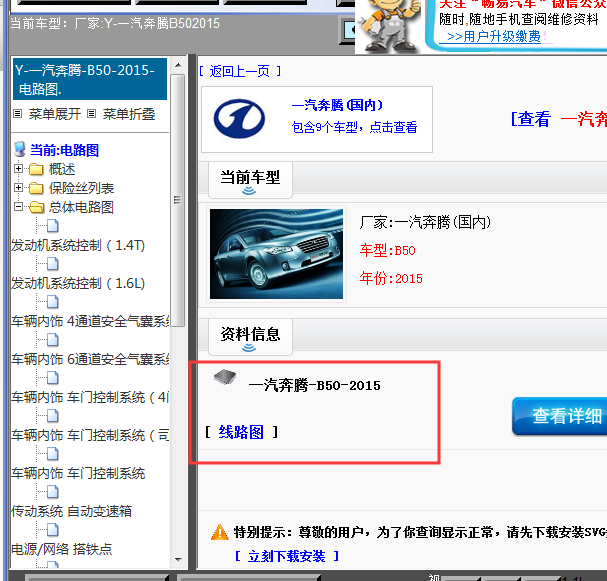607x581 pixels.
Task: Click tree panel scrollbar down arrow
Action: pyautogui.click(x=178, y=560)
